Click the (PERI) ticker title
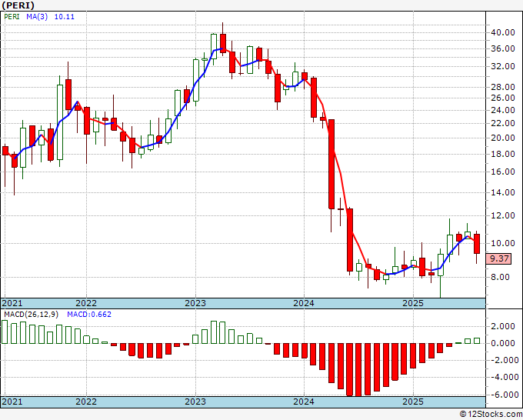This screenshot has width=523, height=420. tap(18, 5)
